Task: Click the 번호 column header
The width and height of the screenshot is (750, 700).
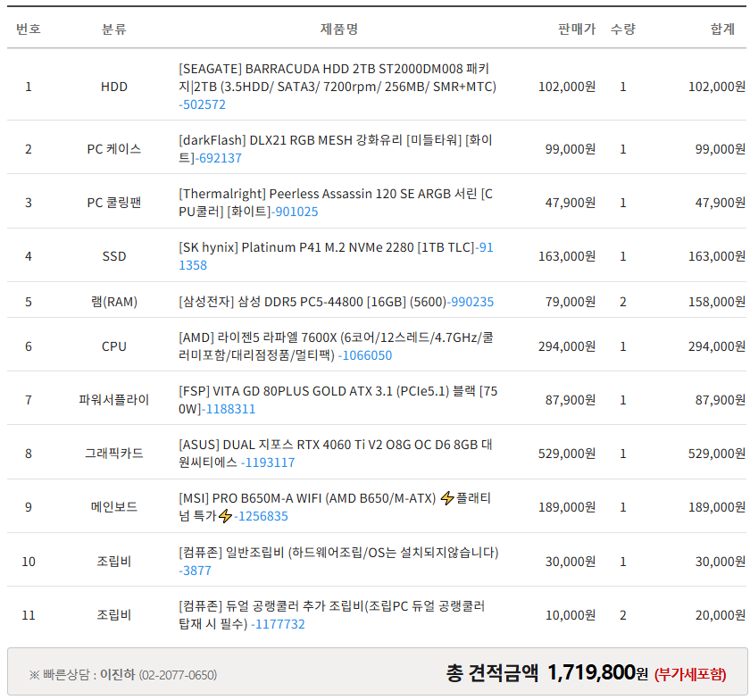Action: (x=29, y=29)
